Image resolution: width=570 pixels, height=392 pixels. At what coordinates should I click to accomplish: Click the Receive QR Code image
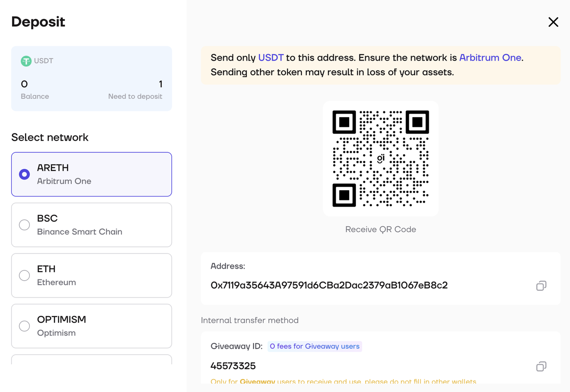[381, 159]
